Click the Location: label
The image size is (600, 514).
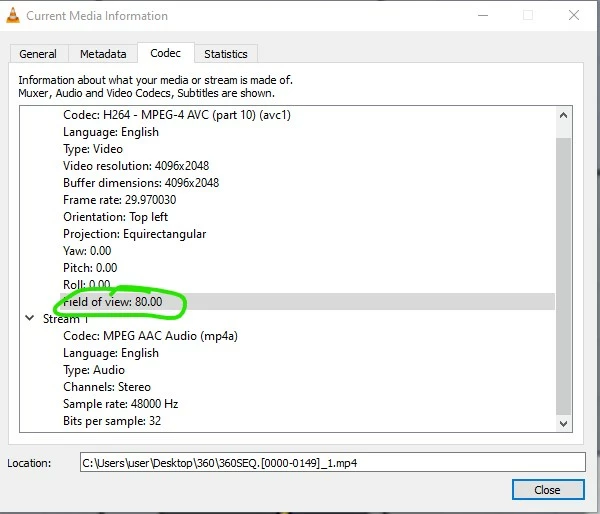(x=29, y=463)
